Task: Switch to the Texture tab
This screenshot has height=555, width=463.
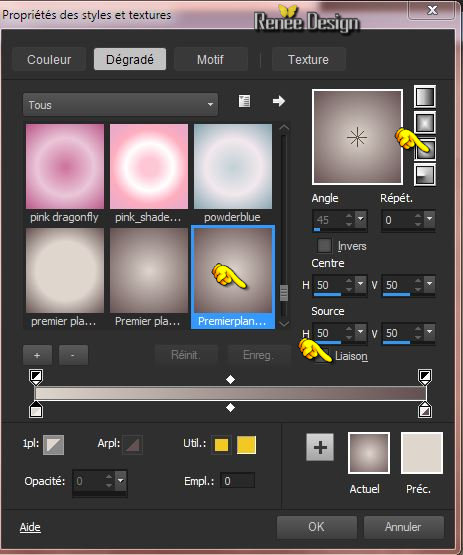Action: [x=308, y=59]
